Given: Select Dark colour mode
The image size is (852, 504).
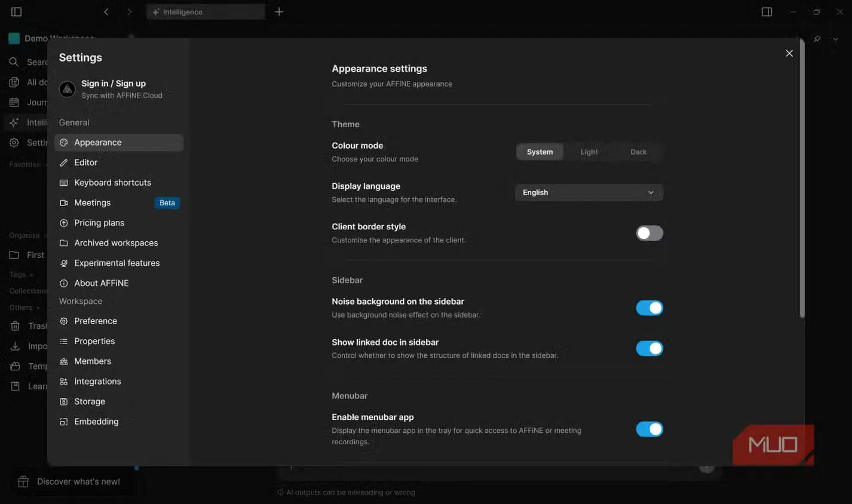Looking at the screenshot, I should coord(638,152).
